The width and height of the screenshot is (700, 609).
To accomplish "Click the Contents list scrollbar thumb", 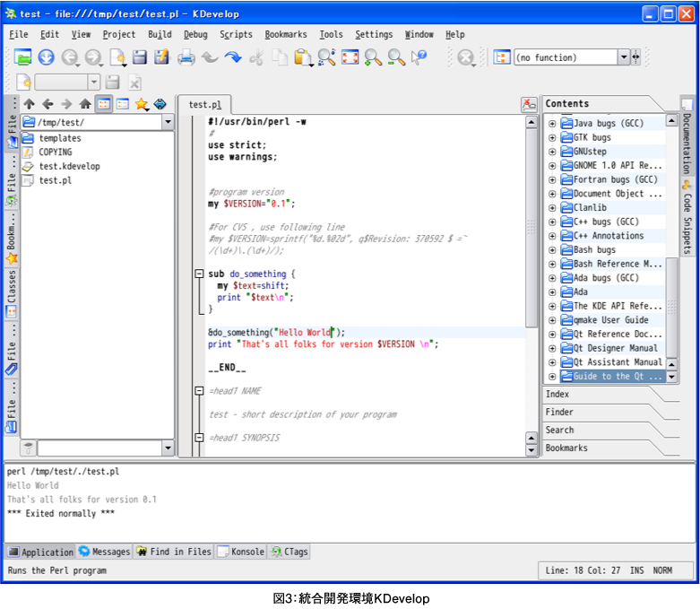I will tap(672, 308).
